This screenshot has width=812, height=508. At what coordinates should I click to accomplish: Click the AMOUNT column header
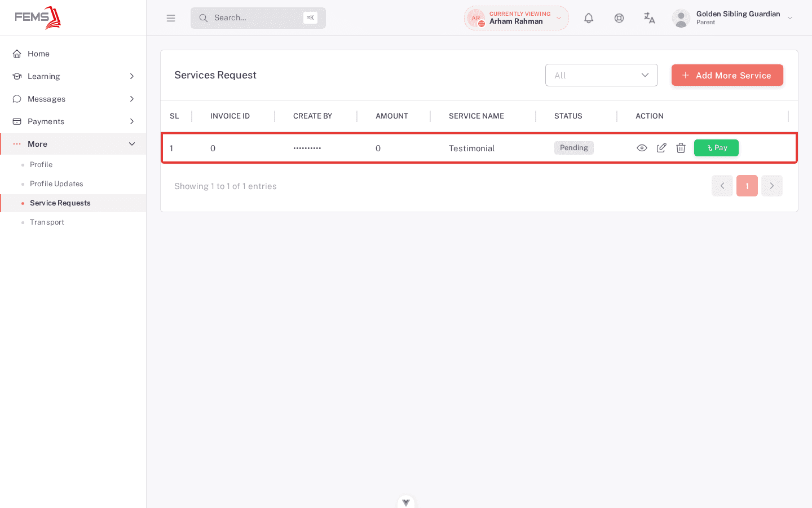[392, 116]
